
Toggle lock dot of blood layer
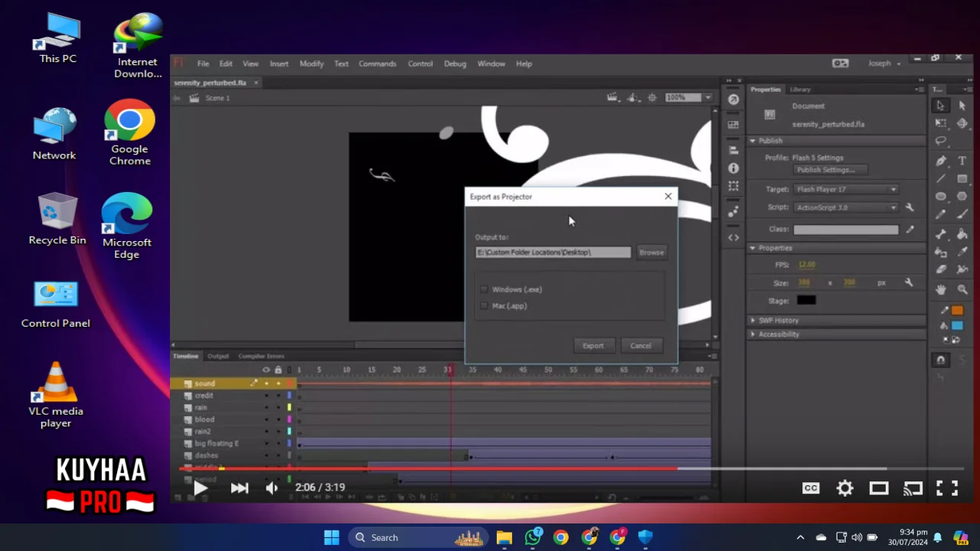278,419
